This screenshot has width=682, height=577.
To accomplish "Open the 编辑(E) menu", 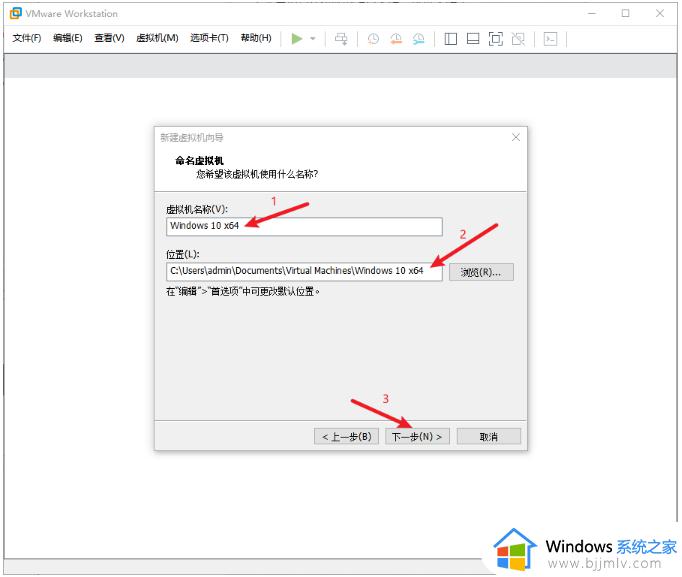I will coord(67,38).
